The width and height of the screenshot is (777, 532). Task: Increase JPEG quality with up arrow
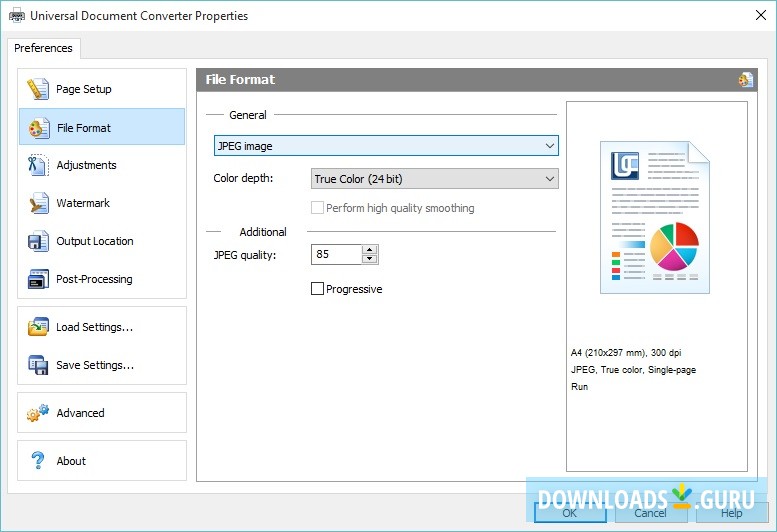370,249
